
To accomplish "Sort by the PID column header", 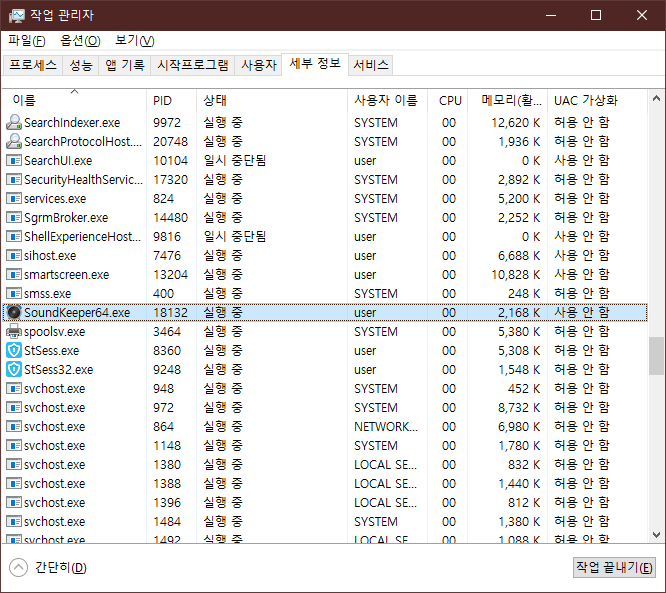I will point(172,100).
